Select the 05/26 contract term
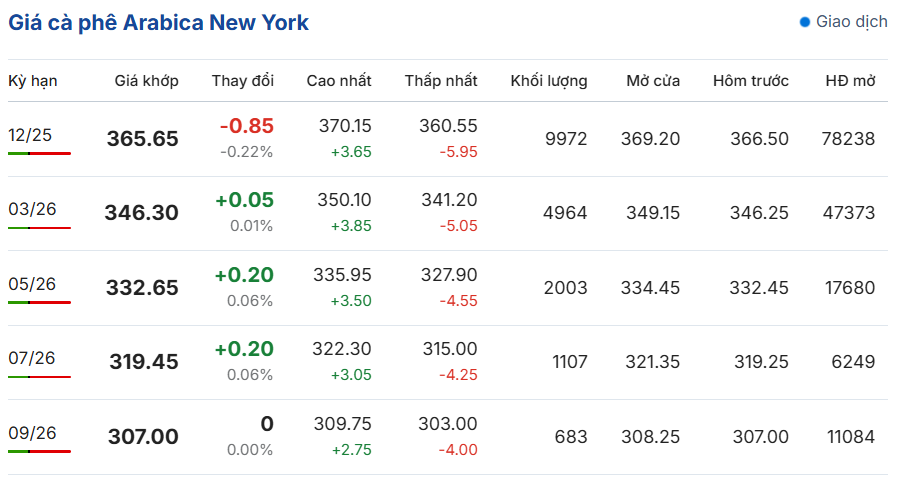 click(x=32, y=284)
